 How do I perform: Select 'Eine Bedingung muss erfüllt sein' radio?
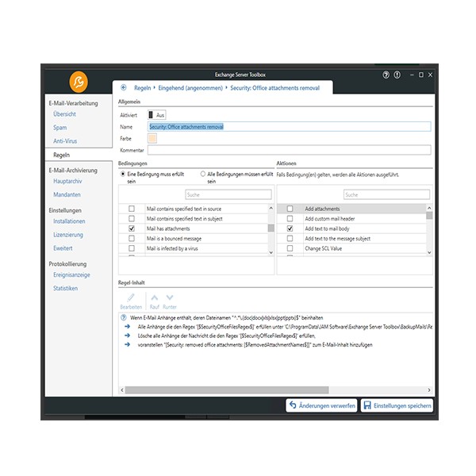(x=123, y=174)
